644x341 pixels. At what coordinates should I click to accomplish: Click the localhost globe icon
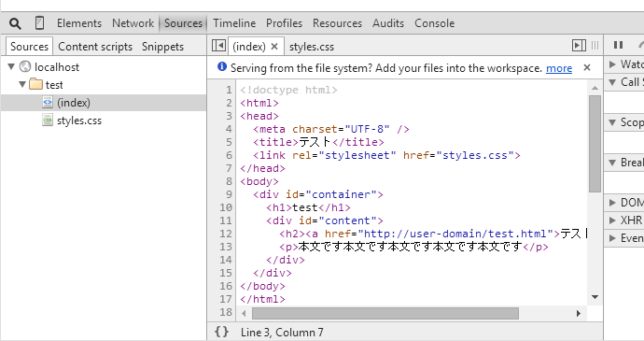click(x=25, y=66)
